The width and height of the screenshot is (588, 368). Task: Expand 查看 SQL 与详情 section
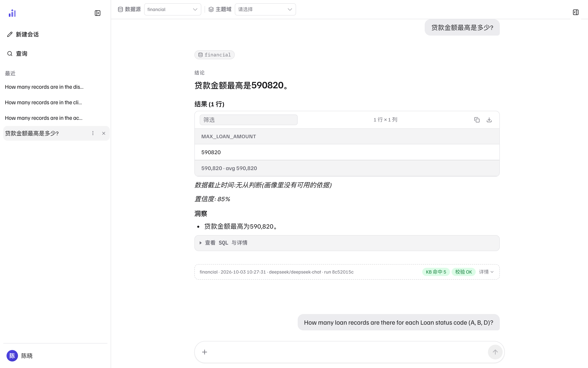tap(347, 243)
